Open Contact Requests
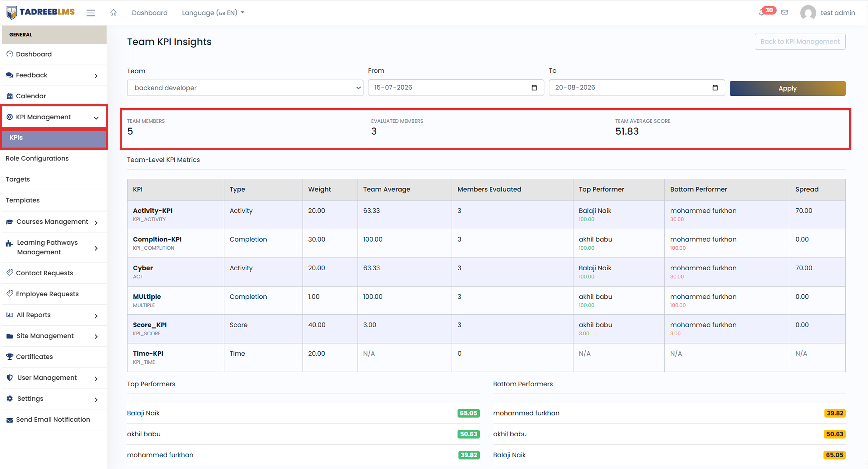 pos(44,273)
